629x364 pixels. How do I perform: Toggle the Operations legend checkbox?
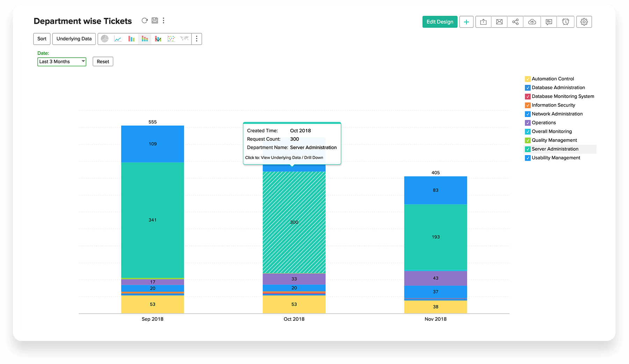tap(528, 123)
